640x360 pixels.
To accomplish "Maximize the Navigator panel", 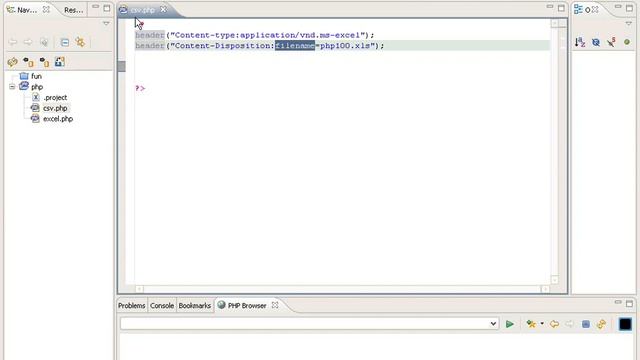I will tap(107, 8).
